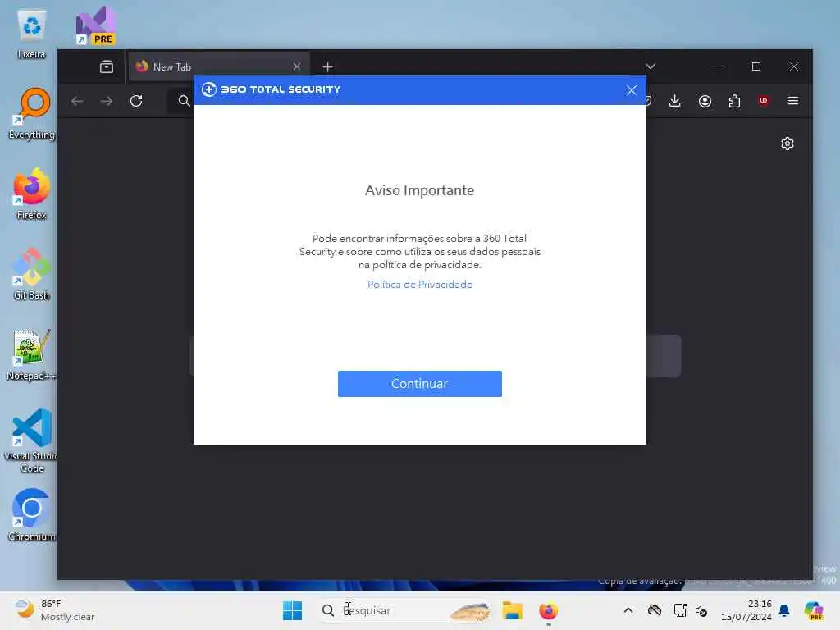Close the 360 Total Security dialog
Image resolution: width=840 pixels, height=630 pixels.
click(x=631, y=90)
